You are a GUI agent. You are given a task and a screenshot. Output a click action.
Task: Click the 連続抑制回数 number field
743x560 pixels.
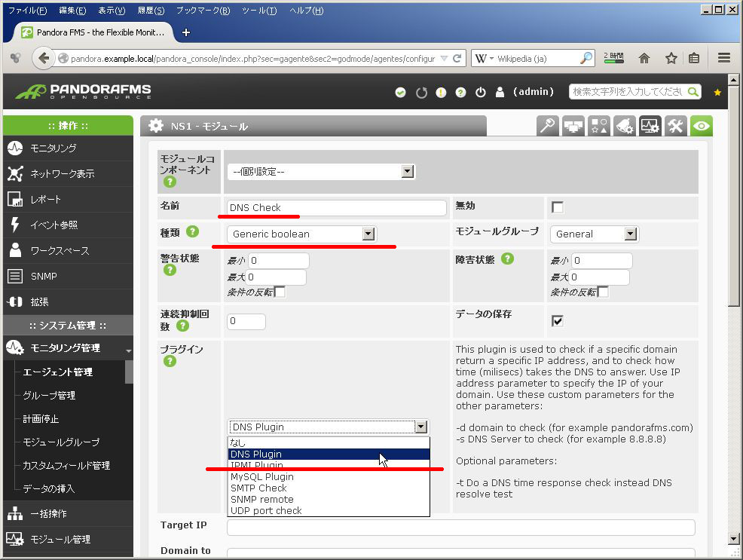point(246,321)
